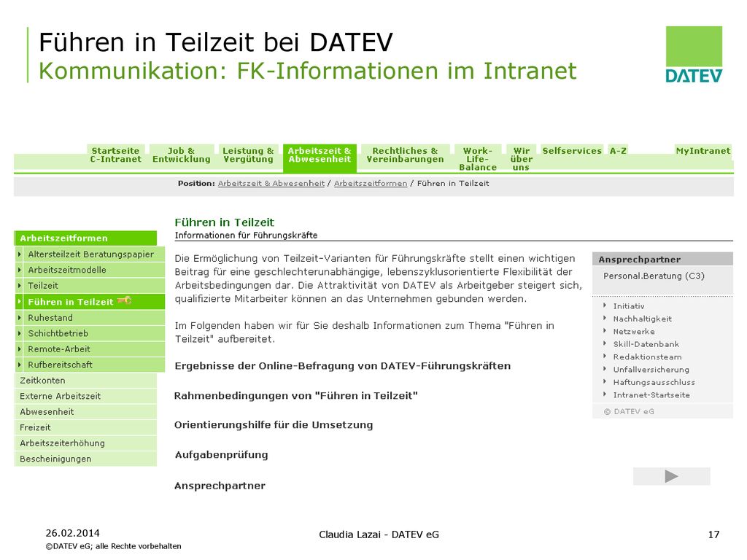
Task: Open Orientierungshilfe für die Umsetzung link
Action: pos(274,425)
